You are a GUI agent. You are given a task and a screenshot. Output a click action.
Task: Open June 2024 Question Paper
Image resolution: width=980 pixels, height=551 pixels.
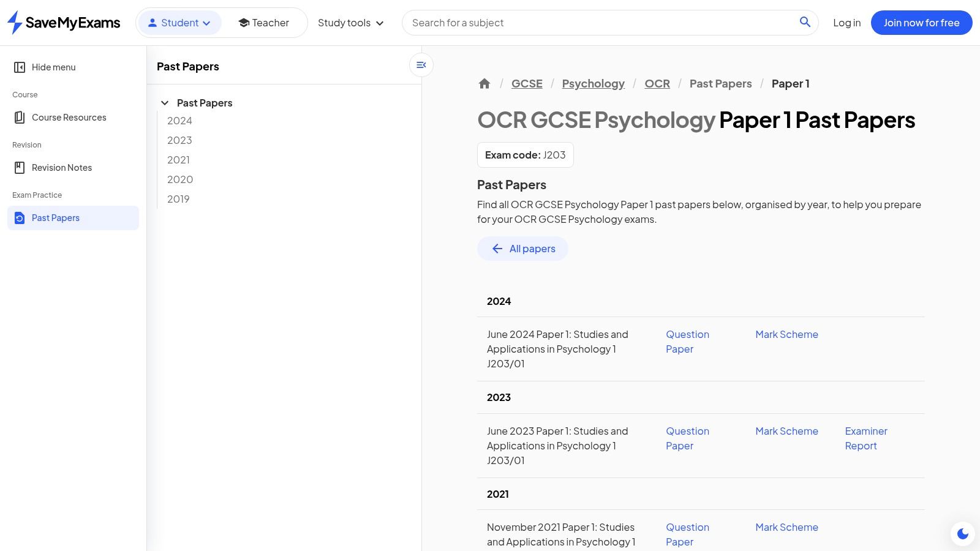[687, 342]
